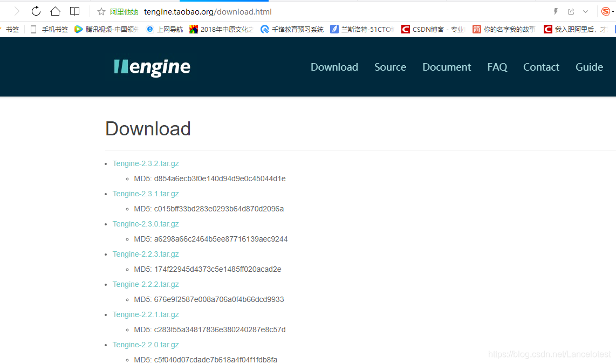Click the share icon in address bar
The height and width of the screenshot is (364, 616).
(x=571, y=12)
